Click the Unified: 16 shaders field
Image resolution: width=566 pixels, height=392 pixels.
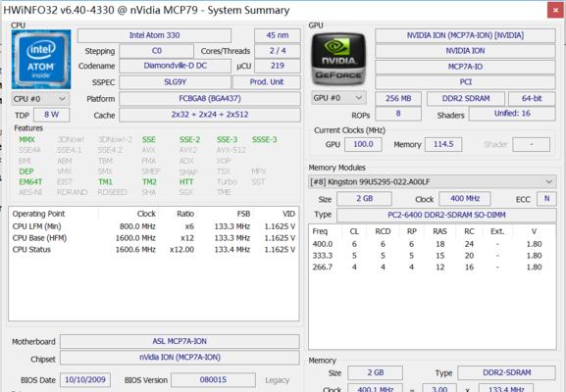coord(512,114)
